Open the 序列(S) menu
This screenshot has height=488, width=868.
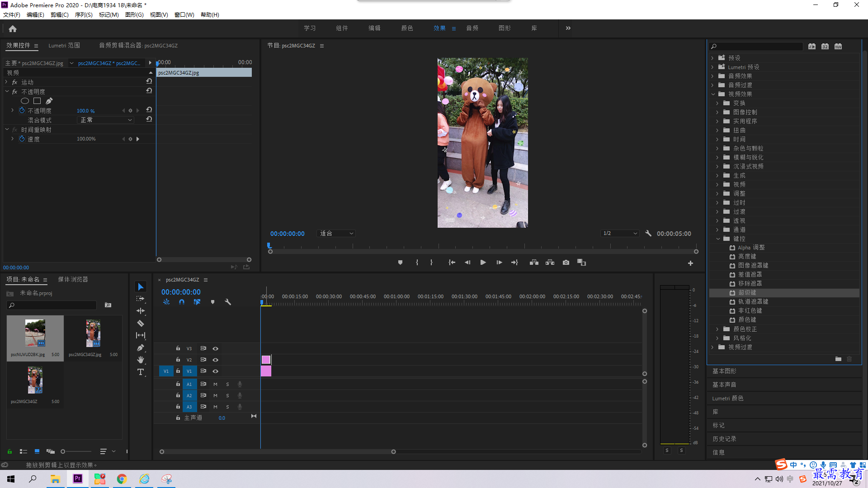coord(84,14)
